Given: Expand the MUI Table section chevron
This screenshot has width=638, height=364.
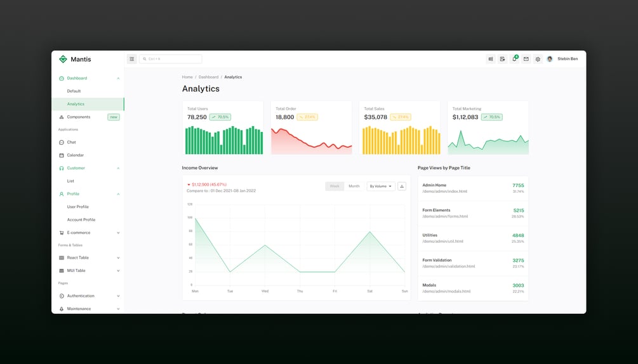Looking at the screenshot, I should point(119,271).
